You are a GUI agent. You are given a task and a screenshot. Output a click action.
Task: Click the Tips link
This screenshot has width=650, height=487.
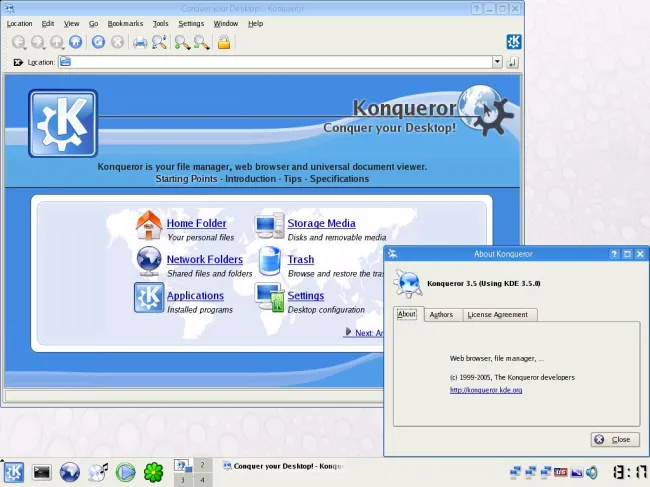(x=293, y=179)
